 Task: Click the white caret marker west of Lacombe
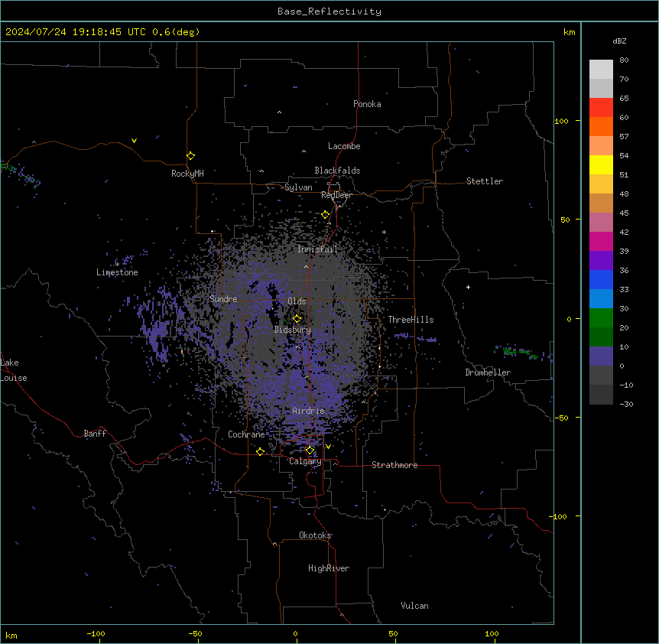(x=304, y=151)
